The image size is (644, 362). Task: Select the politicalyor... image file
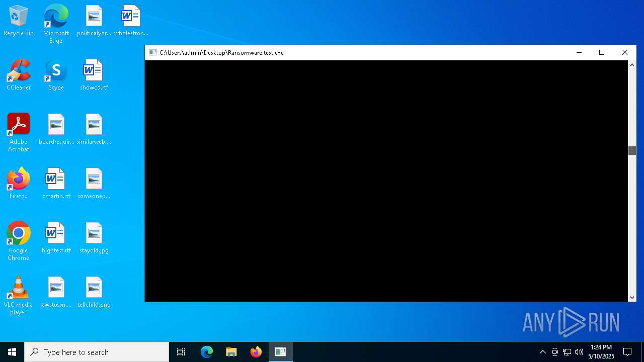94,21
